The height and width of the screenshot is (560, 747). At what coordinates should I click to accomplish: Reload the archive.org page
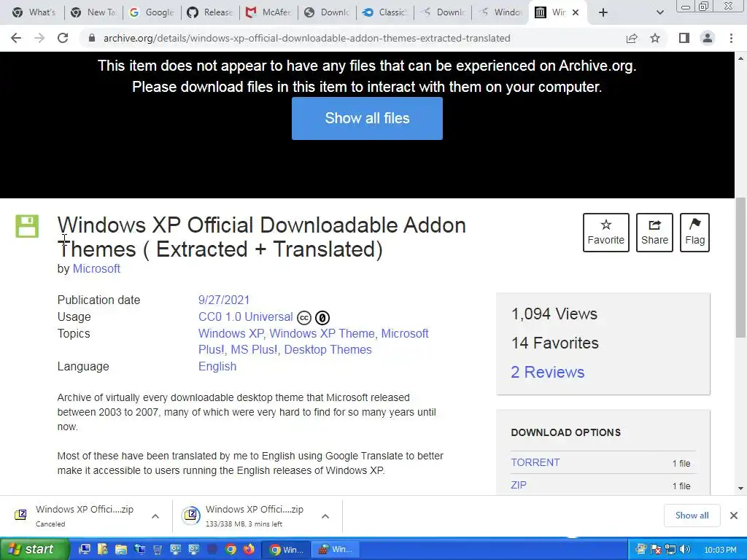click(63, 38)
